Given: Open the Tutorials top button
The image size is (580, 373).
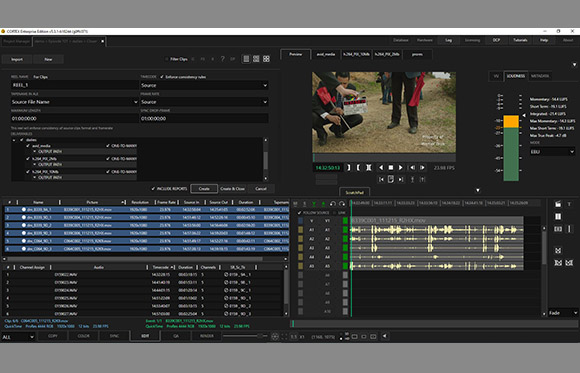Looking at the screenshot, I should [x=520, y=40].
